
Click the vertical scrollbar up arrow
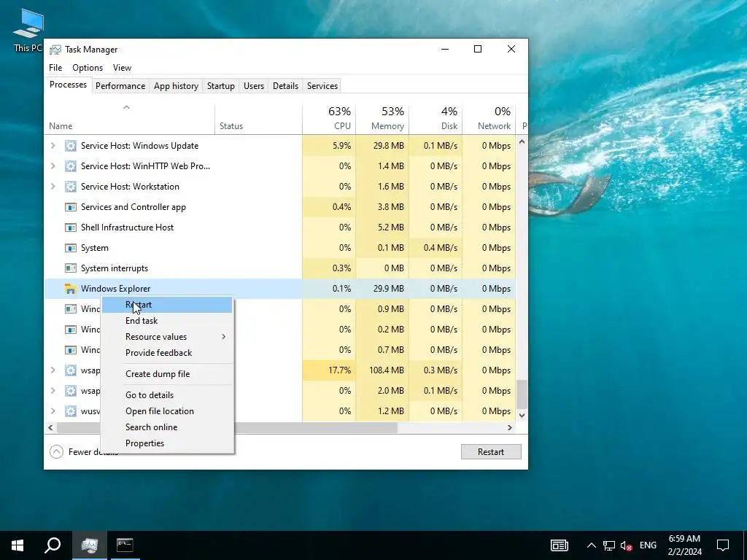[522, 142]
